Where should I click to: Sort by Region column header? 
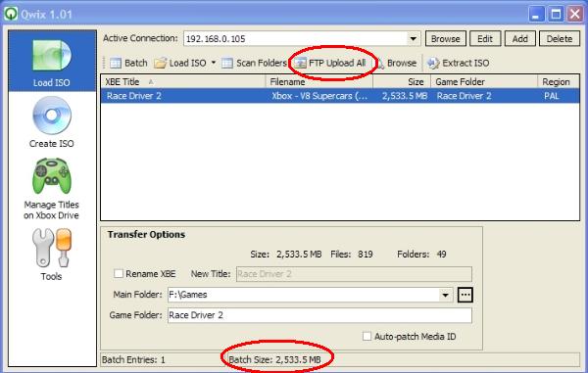click(559, 81)
